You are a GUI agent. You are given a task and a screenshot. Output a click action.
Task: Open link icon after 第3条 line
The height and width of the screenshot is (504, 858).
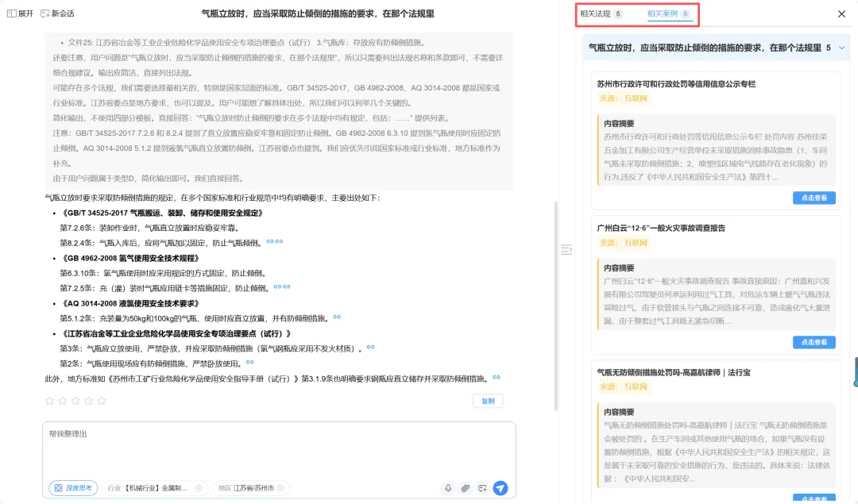(371, 347)
